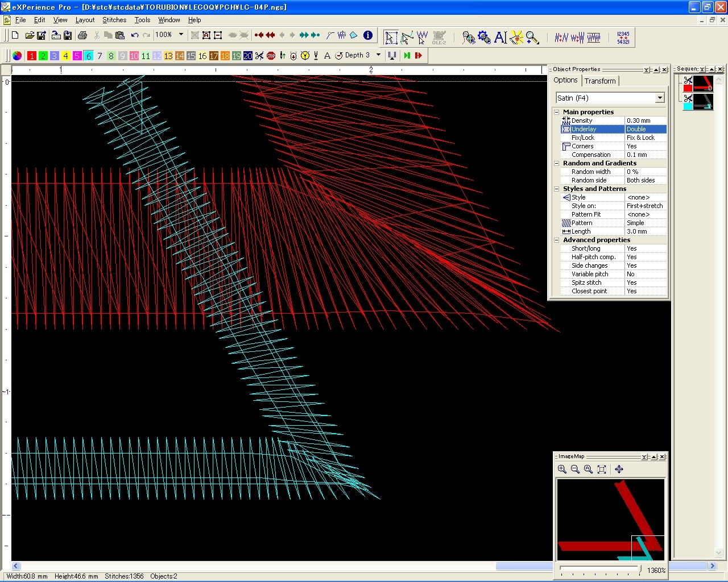Click the red play-from-start marker icon
This screenshot has height=582, width=728.
[x=419, y=56]
